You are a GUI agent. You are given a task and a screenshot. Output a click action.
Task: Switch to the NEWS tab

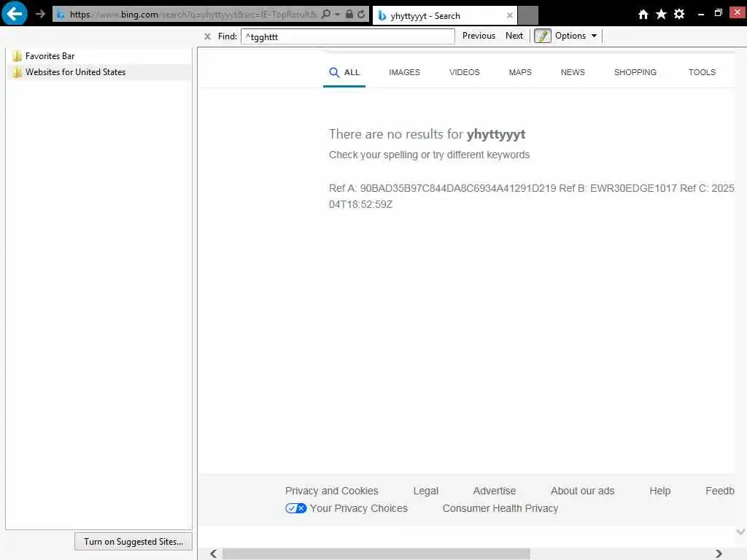573,72
